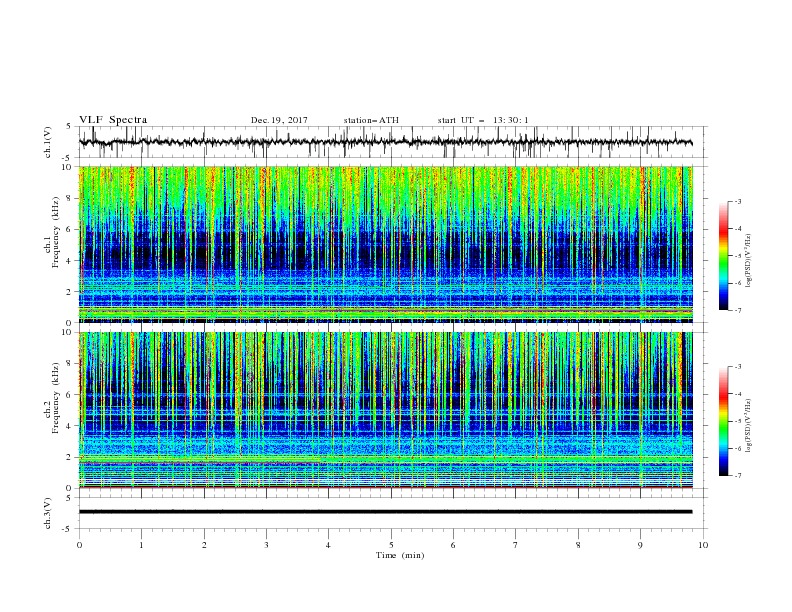Image resolution: width=792 pixels, height=612 pixels.
Task: Click the date 'Dec. 19, 2017'
Action: coord(279,120)
